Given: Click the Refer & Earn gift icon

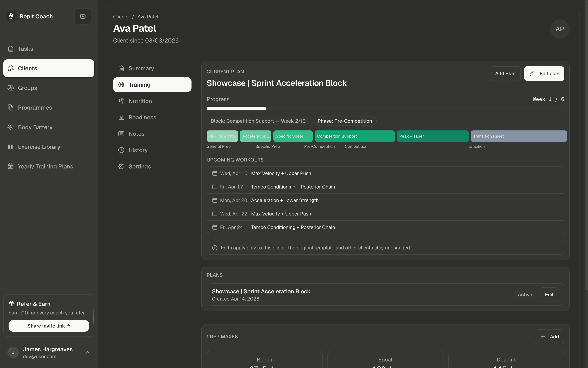Looking at the screenshot, I should point(11,304).
